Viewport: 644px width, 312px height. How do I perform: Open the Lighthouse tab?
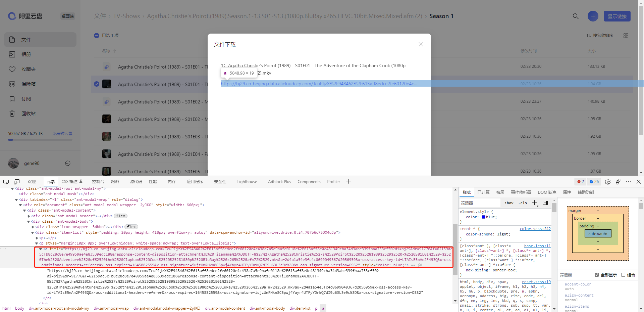click(247, 182)
